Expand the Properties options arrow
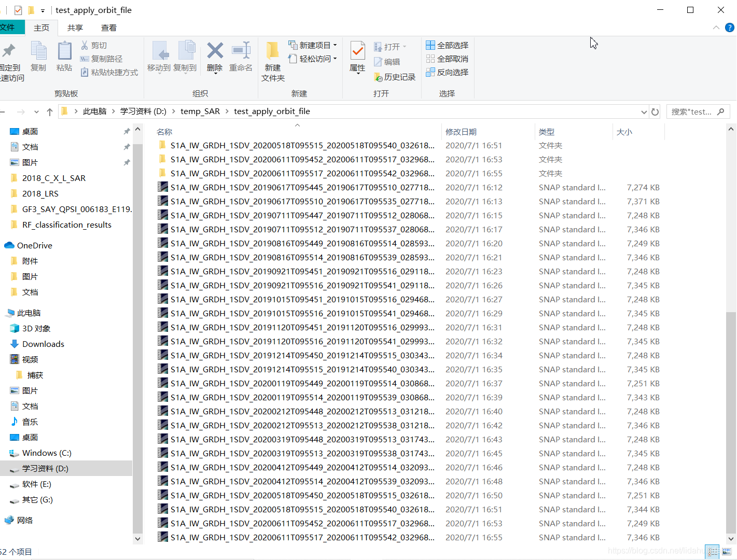This screenshot has width=737, height=560. tap(358, 74)
